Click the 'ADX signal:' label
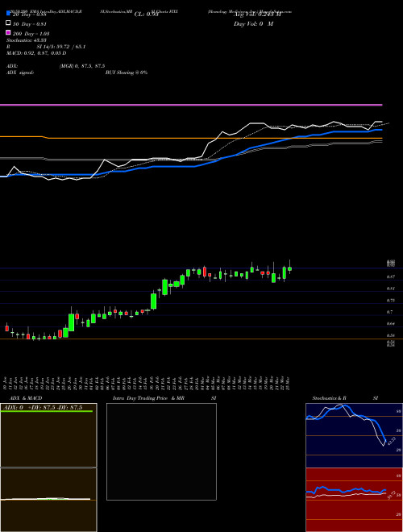 (20, 73)
